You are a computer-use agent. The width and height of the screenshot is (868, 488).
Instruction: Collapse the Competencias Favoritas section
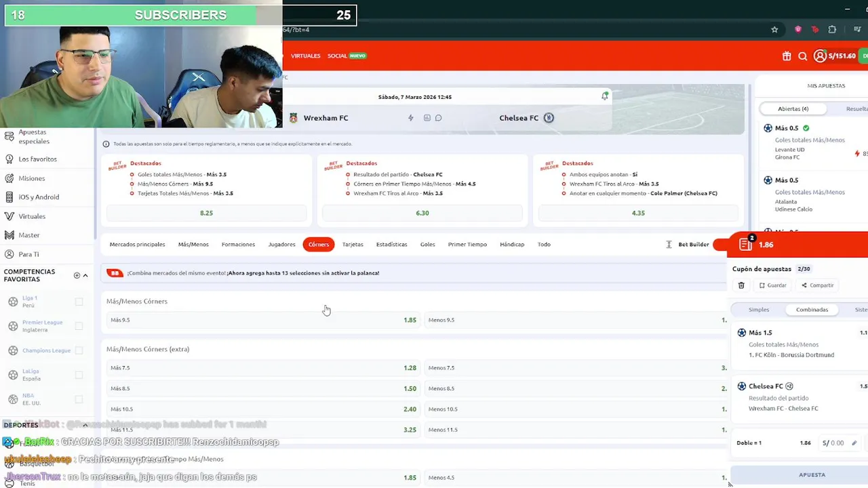85,275
